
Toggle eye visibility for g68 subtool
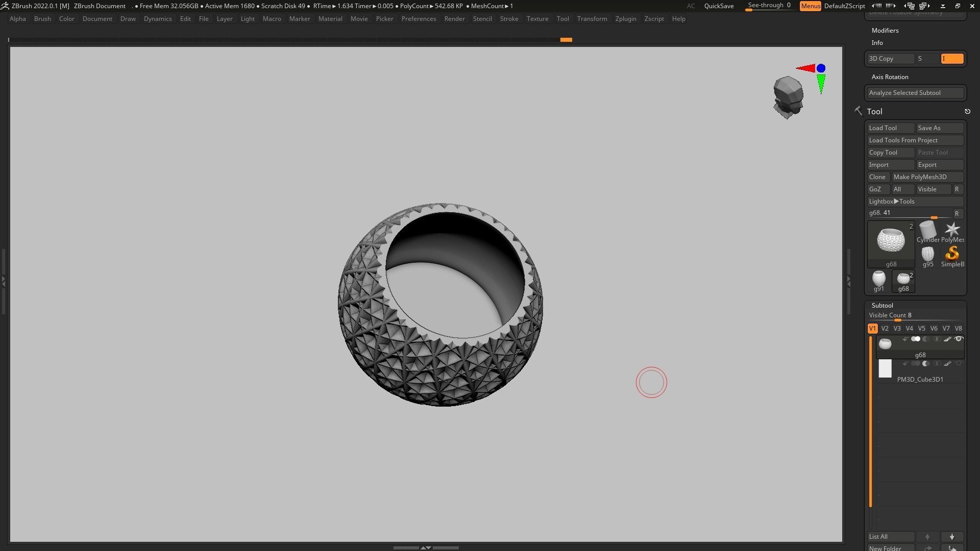958,339
